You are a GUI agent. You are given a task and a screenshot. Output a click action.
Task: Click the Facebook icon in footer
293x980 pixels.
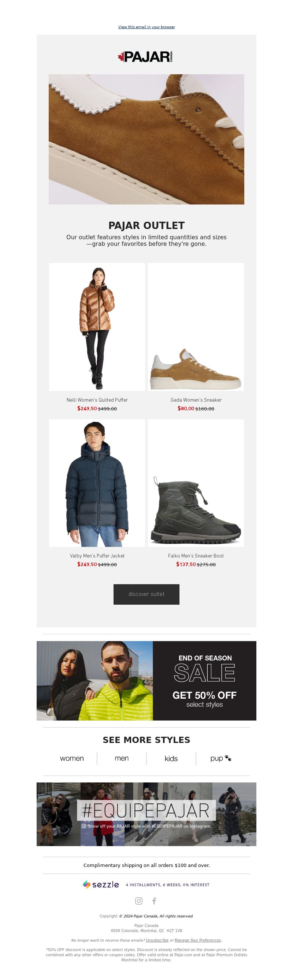(154, 901)
